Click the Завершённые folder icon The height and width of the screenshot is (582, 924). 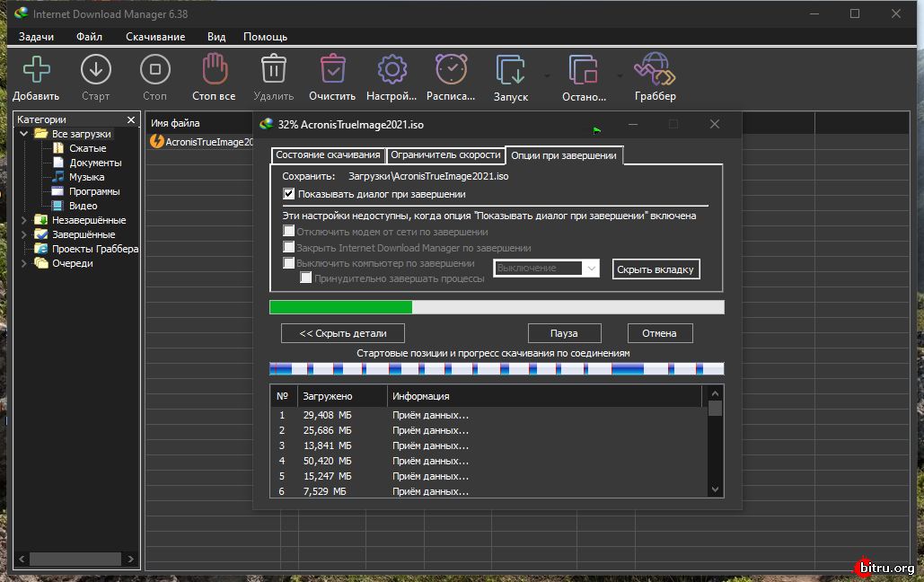40,234
